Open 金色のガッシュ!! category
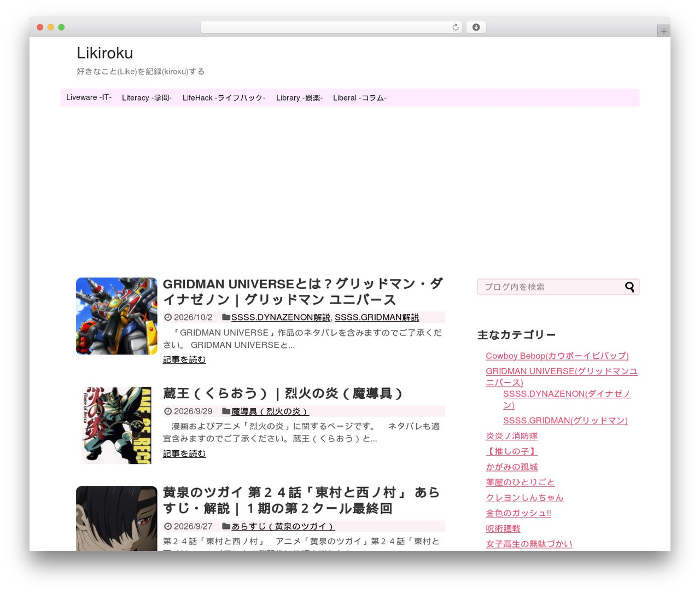This screenshot has width=700, height=593. (518, 513)
